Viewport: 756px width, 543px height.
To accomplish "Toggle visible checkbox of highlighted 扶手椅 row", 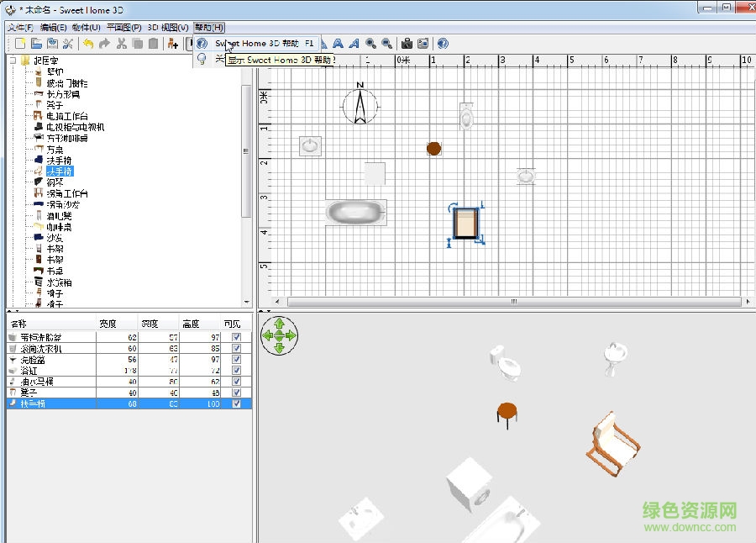I will tap(236, 403).
